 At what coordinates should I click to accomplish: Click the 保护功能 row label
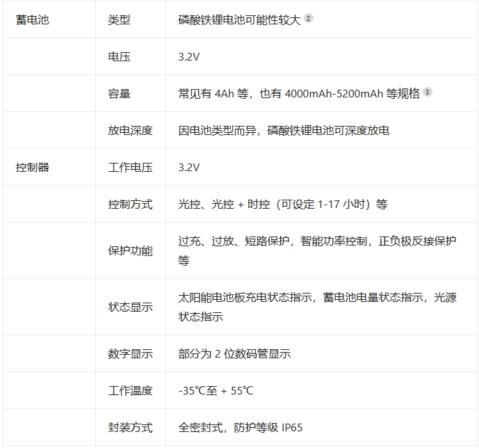pos(130,250)
